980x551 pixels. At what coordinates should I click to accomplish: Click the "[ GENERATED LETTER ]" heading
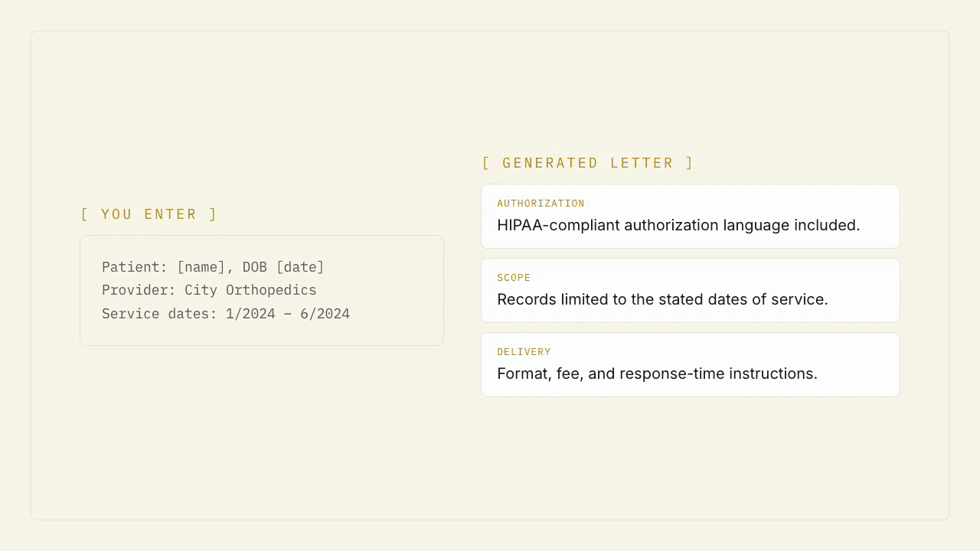(588, 163)
